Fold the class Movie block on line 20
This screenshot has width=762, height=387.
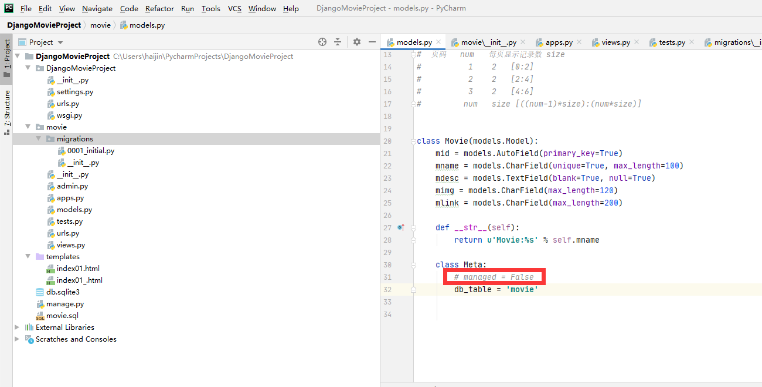coord(414,141)
